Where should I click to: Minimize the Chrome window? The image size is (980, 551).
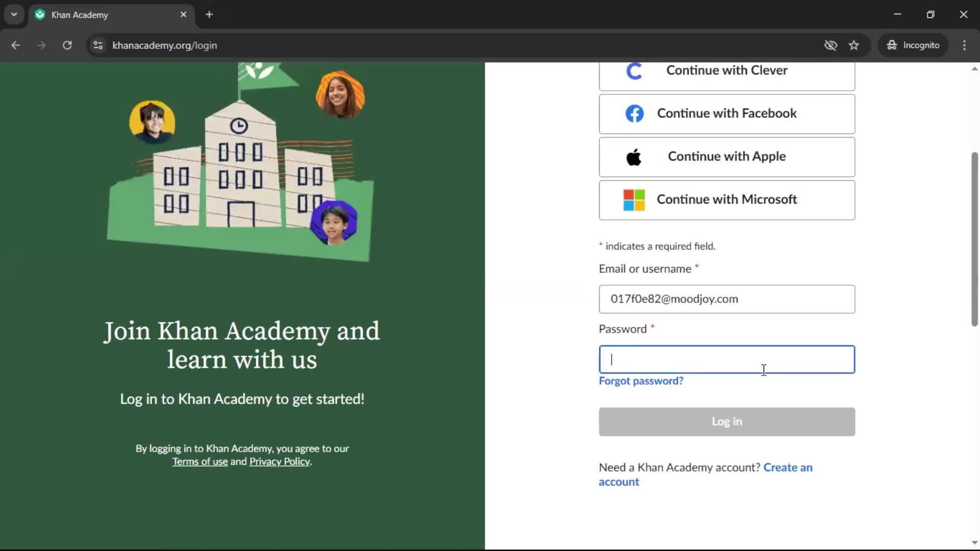(898, 14)
